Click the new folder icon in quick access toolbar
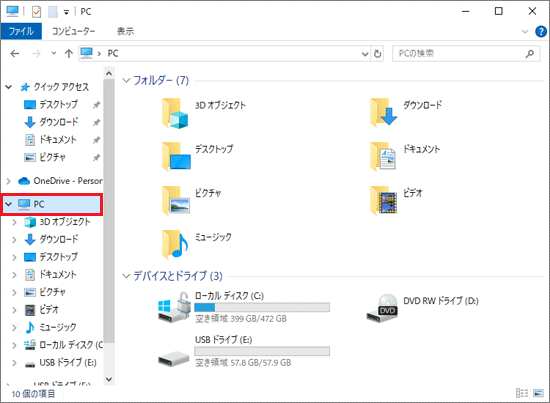The height and width of the screenshot is (403, 550). [53, 12]
